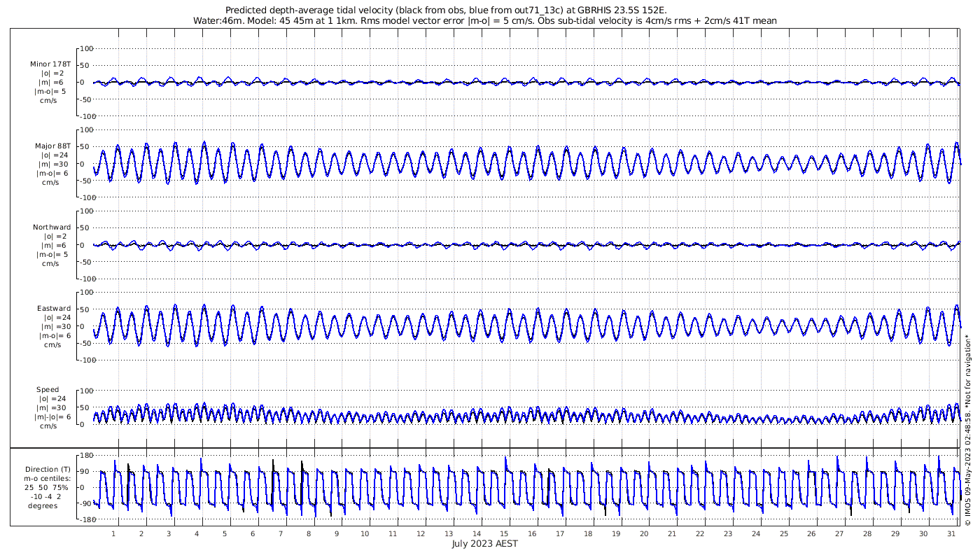The height and width of the screenshot is (560, 980).
Task: Click the 'July 2023 AEST' axis label
Action: tap(484, 544)
